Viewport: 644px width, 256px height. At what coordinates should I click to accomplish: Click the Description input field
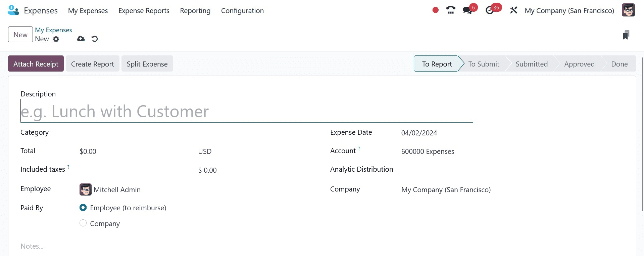(x=247, y=111)
